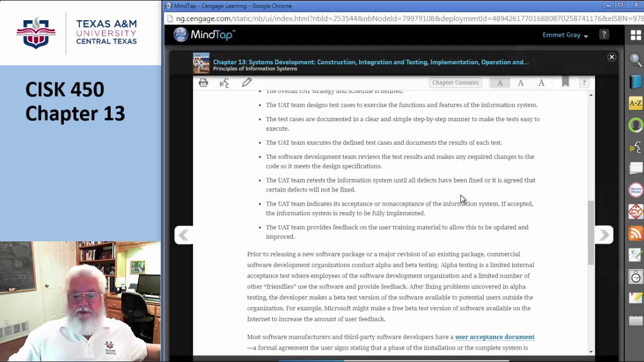The width and height of the screenshot is (644, 362).
Task: Open the apps grid icon in the sidebar
Action: click(636, 35)
